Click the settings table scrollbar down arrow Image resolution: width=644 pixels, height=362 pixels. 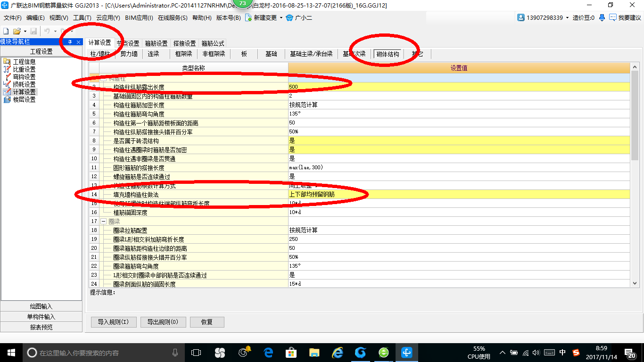click(x=634, y=283)
